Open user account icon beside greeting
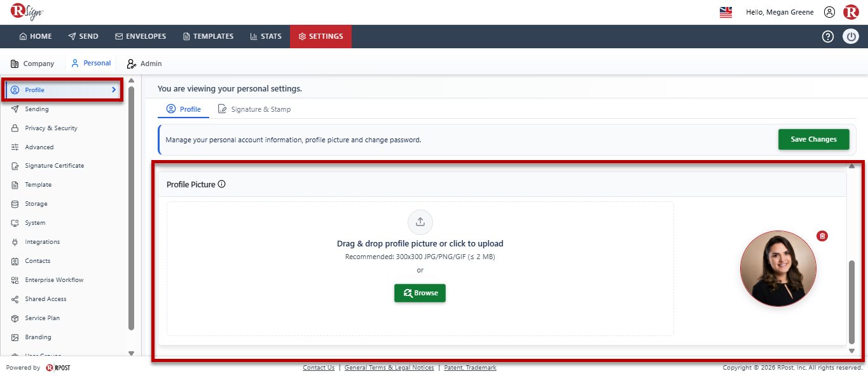The height and width of the screenshot is (376, 868). point(829,12)
